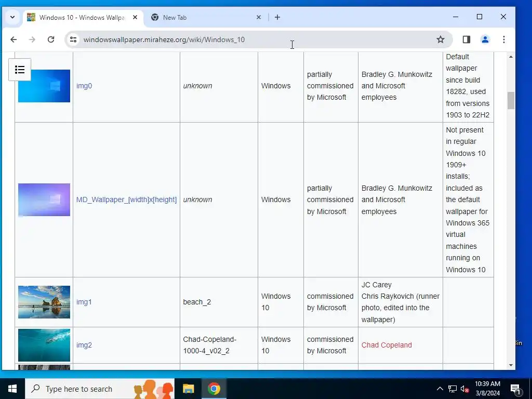The height and width of the screenshot is (399, 532).
Task: Click the vertical scrollbar thumb
Action: tap(511, 100)
